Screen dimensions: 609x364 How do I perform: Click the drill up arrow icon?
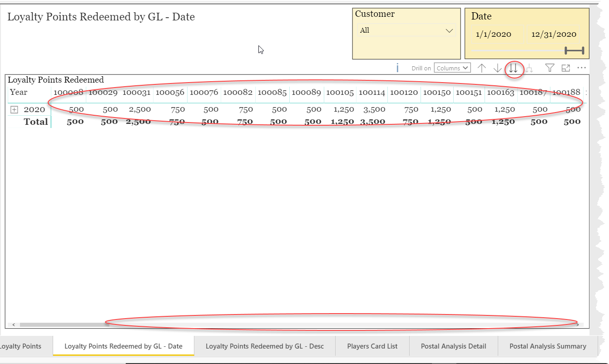click(x=482, y=68)
